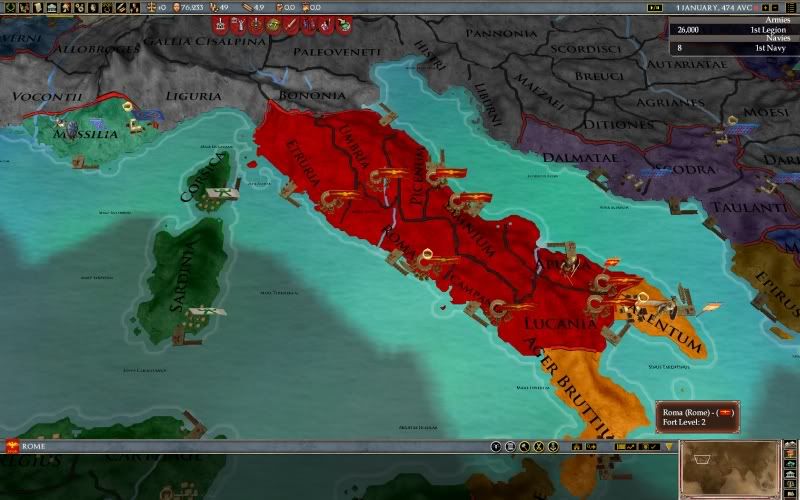800x500 pixels.
Task: Decrease game speed with the minus button
Action: coord(776,8)
